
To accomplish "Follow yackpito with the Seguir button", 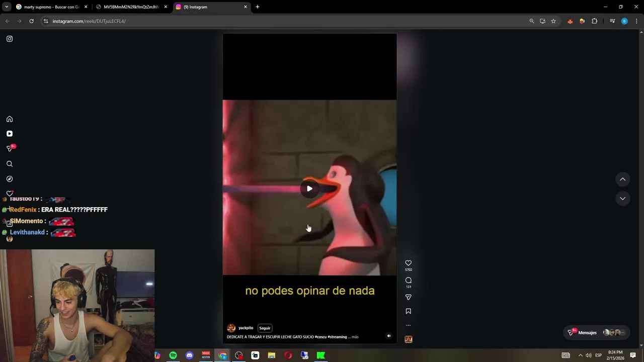I will pos(265,328).
